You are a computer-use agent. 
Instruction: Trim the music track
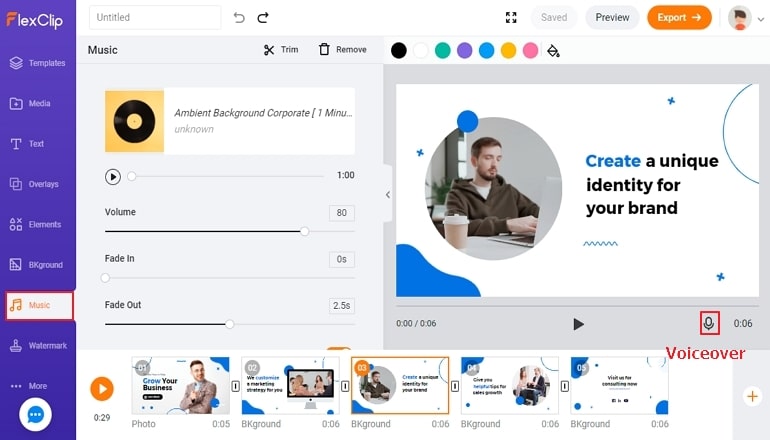281,50
